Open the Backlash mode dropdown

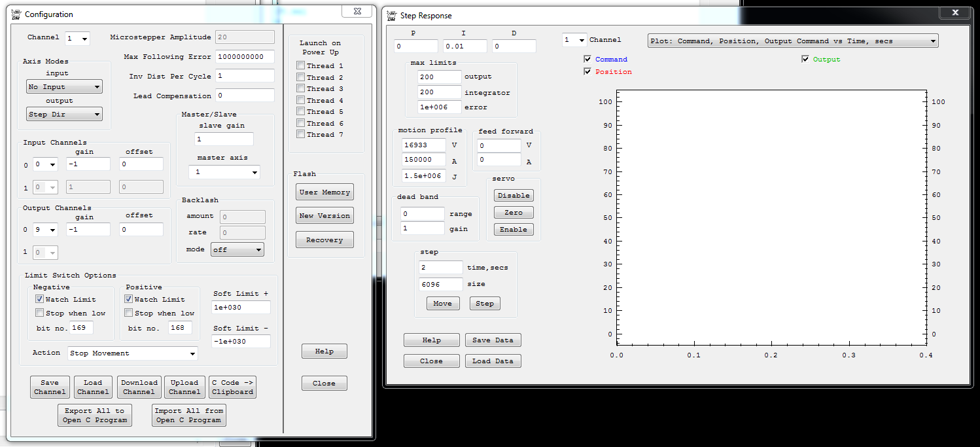(x=237, y=249)
